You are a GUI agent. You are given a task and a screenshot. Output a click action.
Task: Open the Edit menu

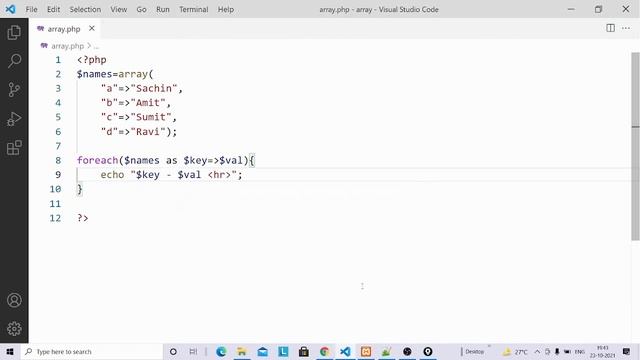click(x=53, y=9)
